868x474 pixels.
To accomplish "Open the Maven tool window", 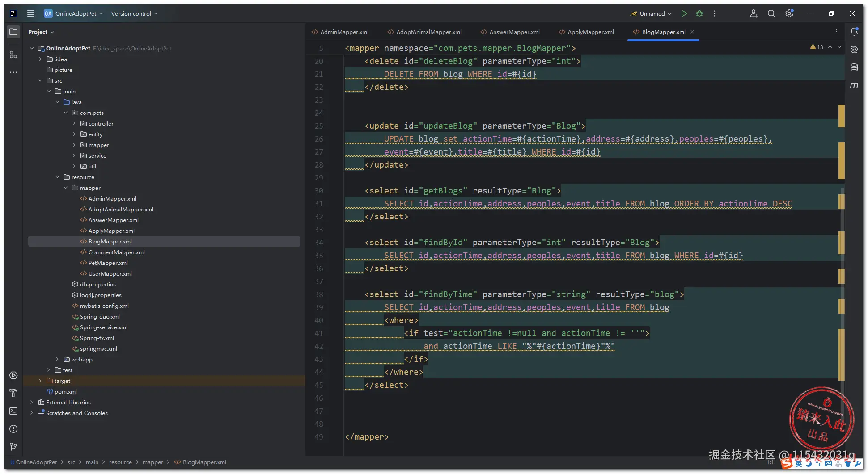I will coord(854,85).
